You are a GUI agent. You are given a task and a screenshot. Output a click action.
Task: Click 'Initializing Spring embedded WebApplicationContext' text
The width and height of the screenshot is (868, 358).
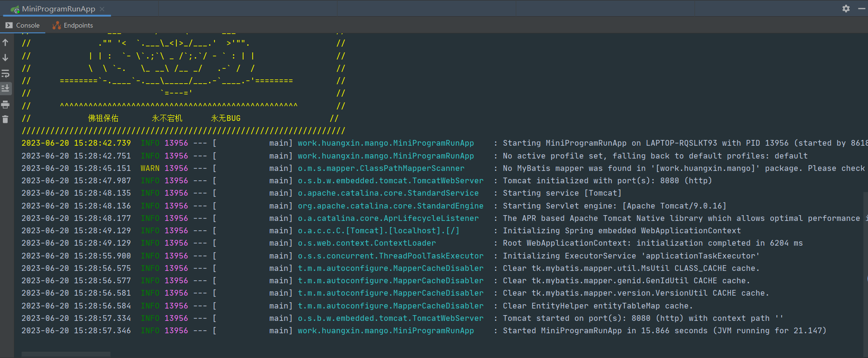click(622, 231)
